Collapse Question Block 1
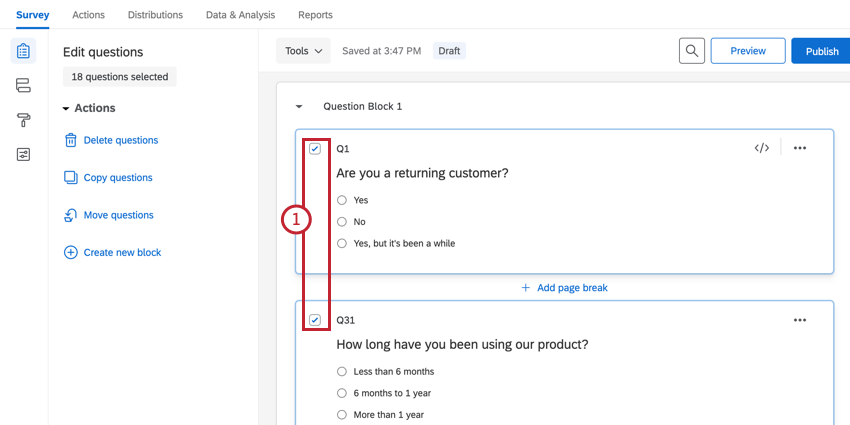This screenshot has height=425, width=850. tap(298, 106)
